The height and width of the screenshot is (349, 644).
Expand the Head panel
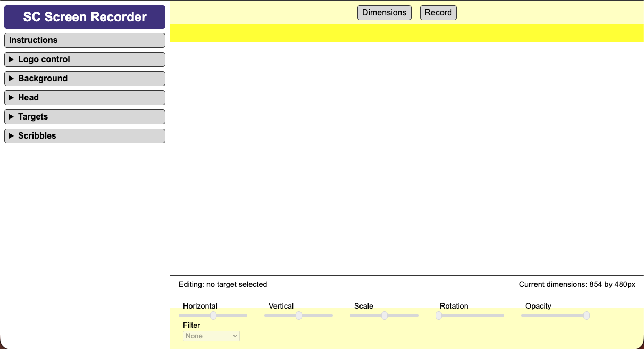tap(84, 97)
